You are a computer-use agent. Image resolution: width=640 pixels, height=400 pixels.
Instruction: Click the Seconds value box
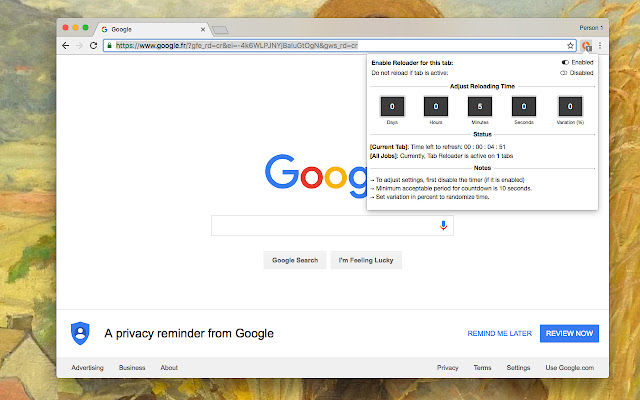tap(524, 107)
